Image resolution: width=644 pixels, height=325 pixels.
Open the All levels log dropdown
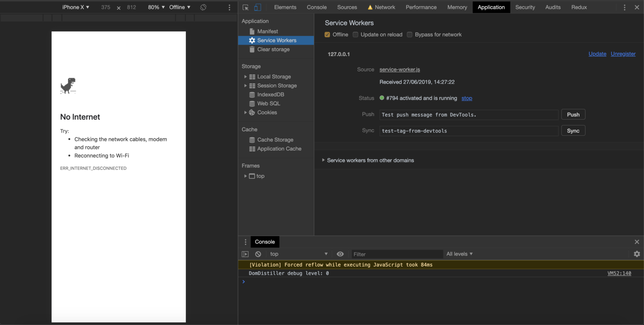pos(459,254)
